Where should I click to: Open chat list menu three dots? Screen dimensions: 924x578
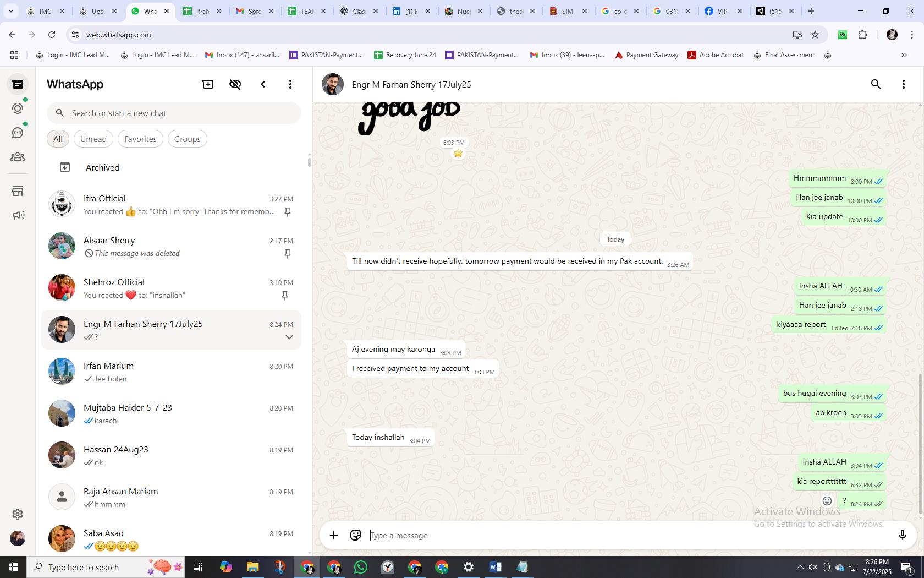coord(290,84)
